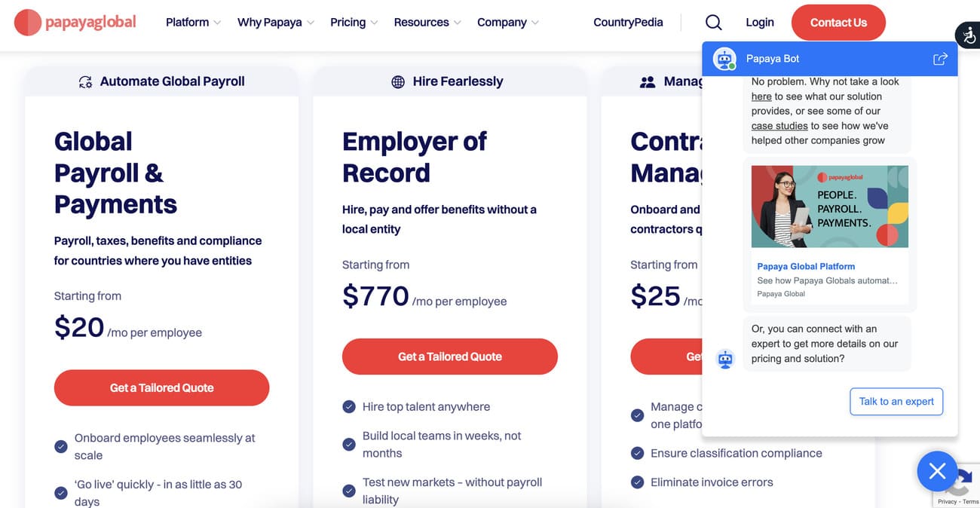Click the Papaya Bot title text
Viewport: 980px width, 508px height.
773,59
